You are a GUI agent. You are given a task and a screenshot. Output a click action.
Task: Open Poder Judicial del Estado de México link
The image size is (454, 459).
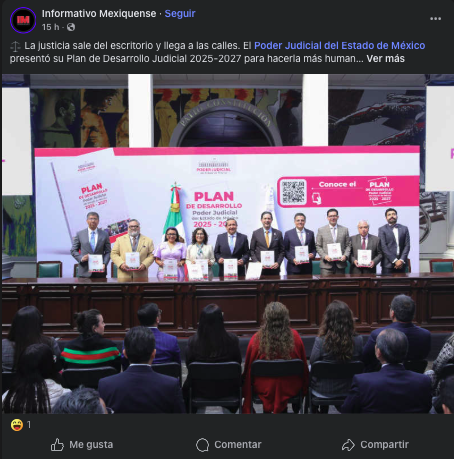tap(340, 46)
